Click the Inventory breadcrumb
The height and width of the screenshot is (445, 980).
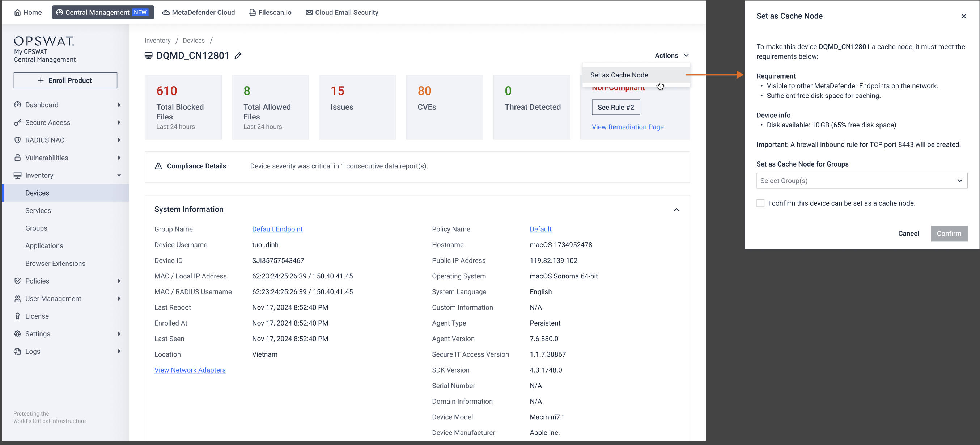coord(157,40)
